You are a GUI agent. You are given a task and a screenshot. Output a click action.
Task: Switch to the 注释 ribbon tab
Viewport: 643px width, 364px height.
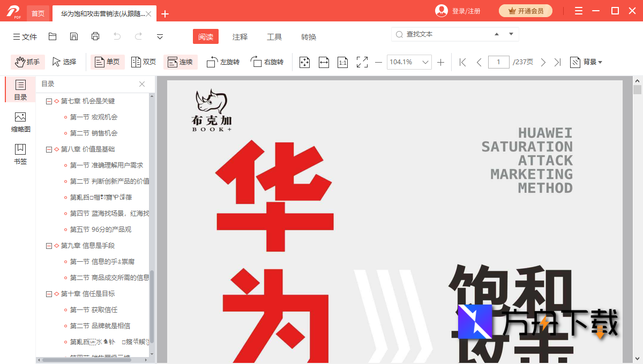pyautogui.click(x=240, y=37)
